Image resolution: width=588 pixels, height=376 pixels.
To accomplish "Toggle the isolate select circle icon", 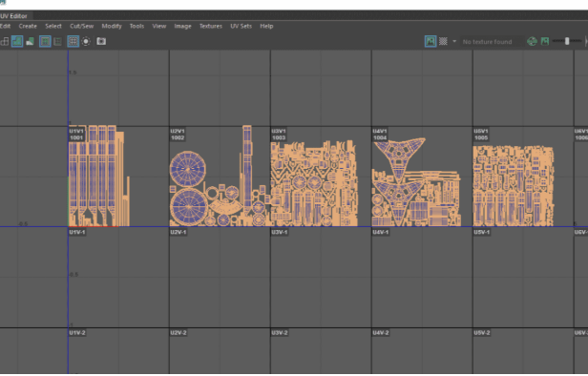I will coord(86,41).
